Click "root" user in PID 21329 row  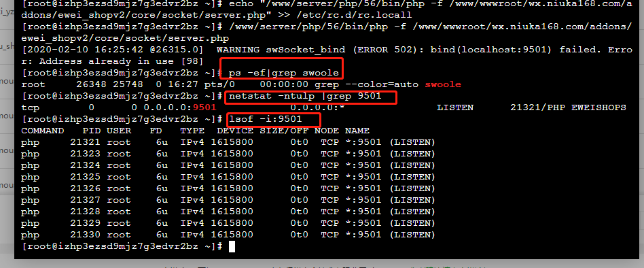tap(119, 223)
